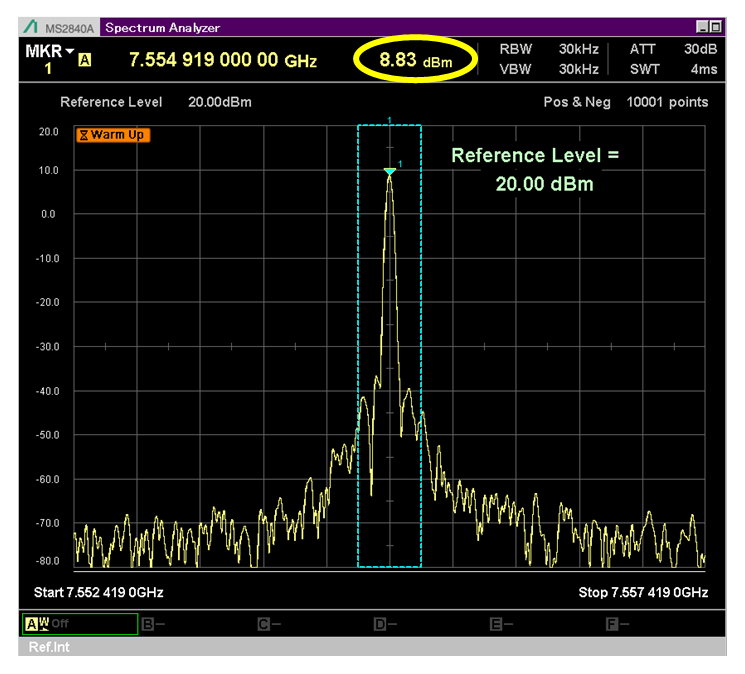The image size is (745, 674).
Task: Click the Start frequency 7.552 419 0GHz label
Action: click(99, 593)
